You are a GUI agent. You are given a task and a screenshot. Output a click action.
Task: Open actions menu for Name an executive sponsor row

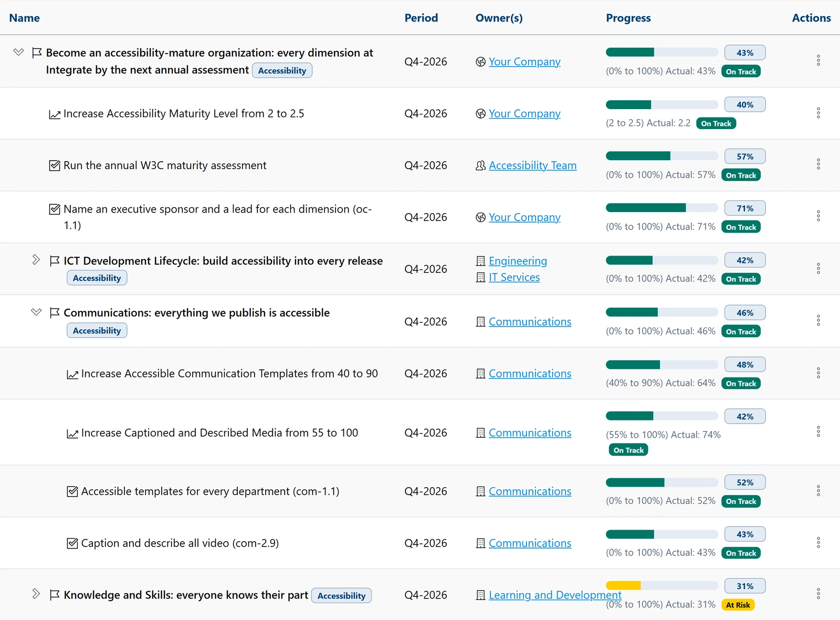click(x=818, y=216)
